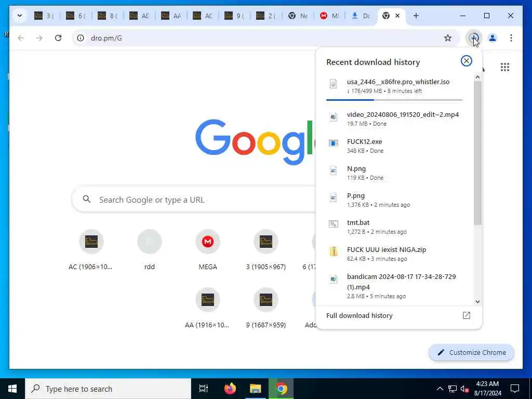Open the N.png download

coord(395,172)
